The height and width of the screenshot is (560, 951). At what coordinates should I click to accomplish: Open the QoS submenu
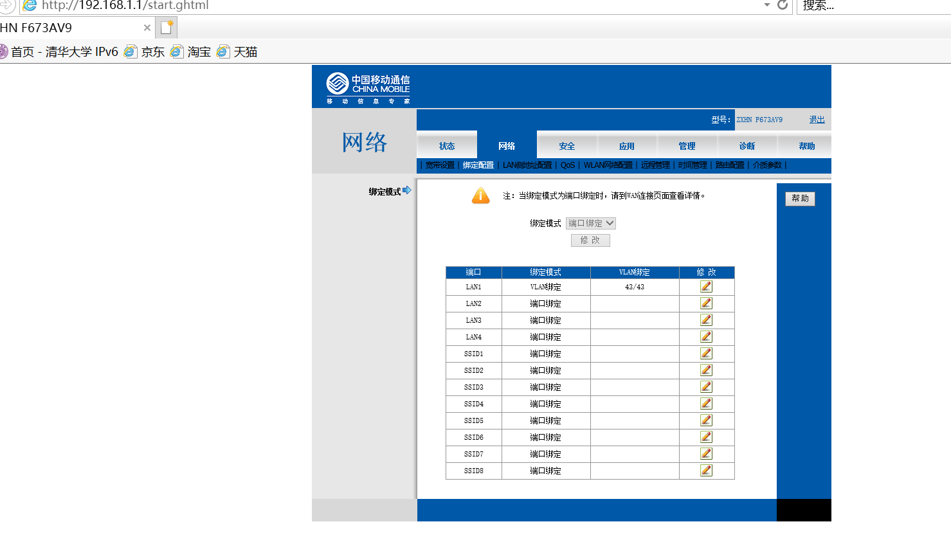(568, 165)
